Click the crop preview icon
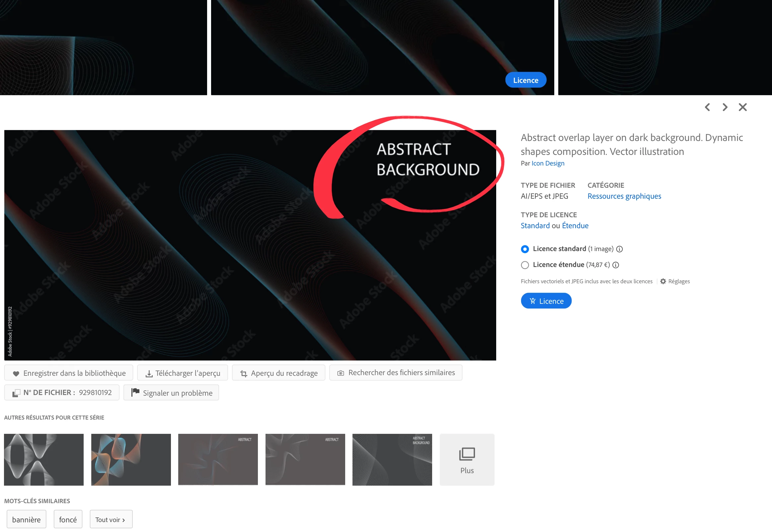Image resolution: width=772 pixels, height=532 pixels. tap(244, 374)
